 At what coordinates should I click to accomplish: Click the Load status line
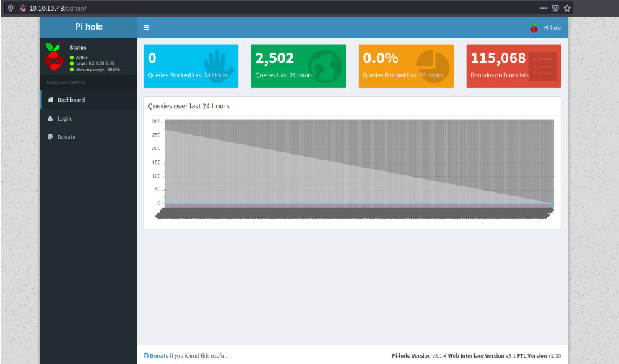coord(92,63)
